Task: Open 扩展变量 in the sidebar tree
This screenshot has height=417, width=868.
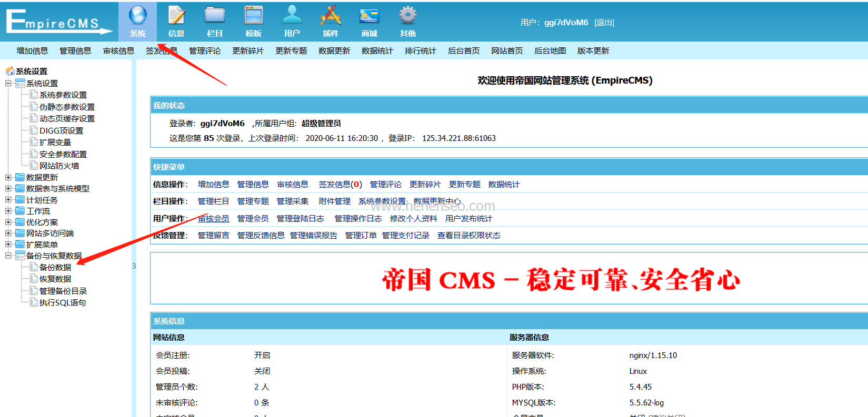Action: point(55,142)
